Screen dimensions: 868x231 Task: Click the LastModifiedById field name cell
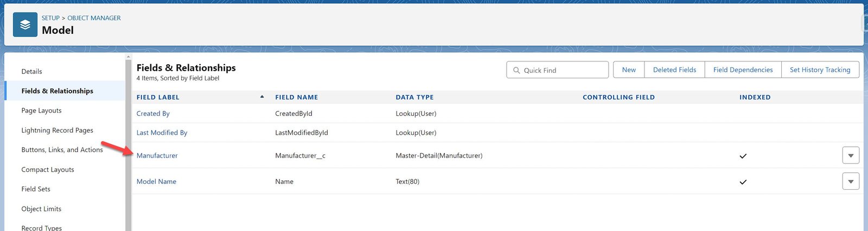tap(301, 133)
